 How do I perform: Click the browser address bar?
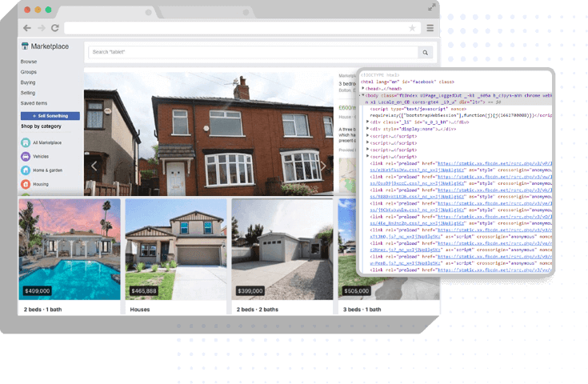tap(242, 28)
